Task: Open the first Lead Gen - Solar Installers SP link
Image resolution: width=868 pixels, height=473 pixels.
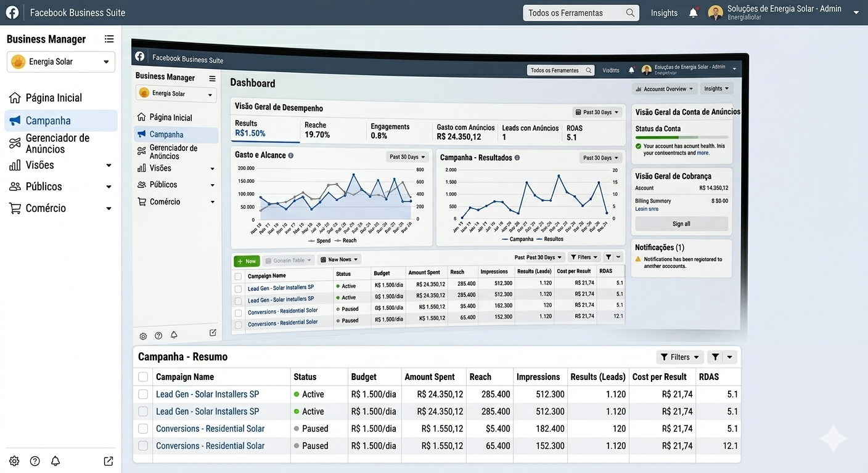Action: click(207, 394)
